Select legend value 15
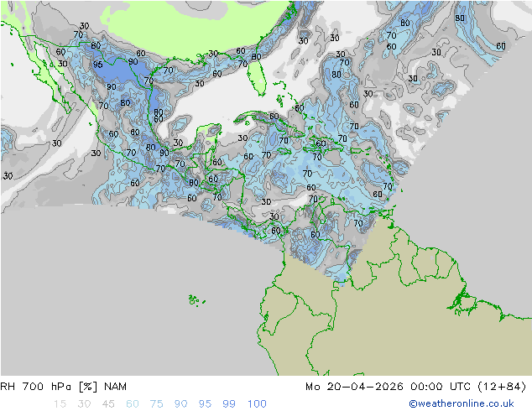The image size is (532, 411). (x=60, y=404)
